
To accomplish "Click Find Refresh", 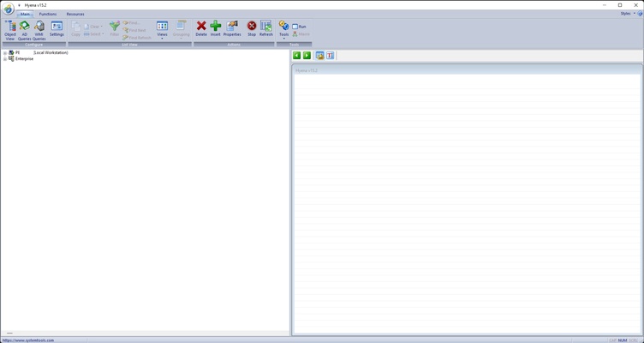I will [x=137, y=38].
